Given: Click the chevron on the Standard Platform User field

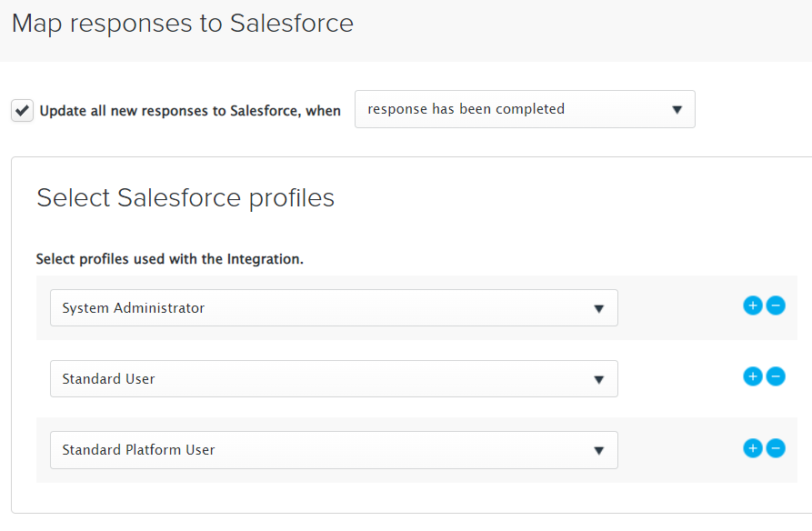Looking at the screenshot, I should pyautogui.click(x=599, y=449).
